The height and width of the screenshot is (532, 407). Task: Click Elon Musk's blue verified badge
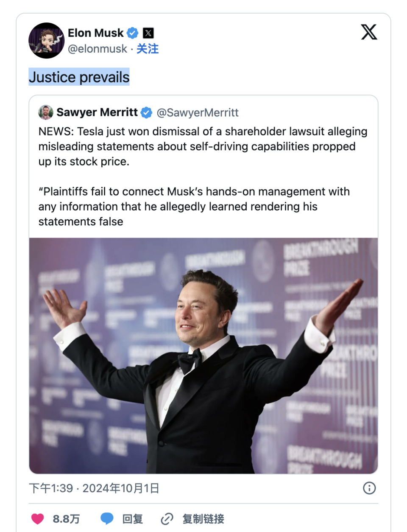(x=133, y=33)
